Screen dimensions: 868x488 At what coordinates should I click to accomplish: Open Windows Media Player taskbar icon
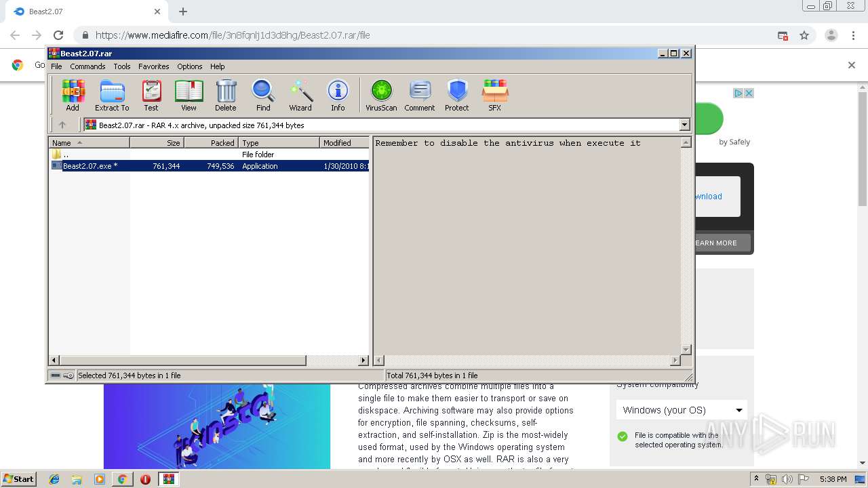[100, 479]
